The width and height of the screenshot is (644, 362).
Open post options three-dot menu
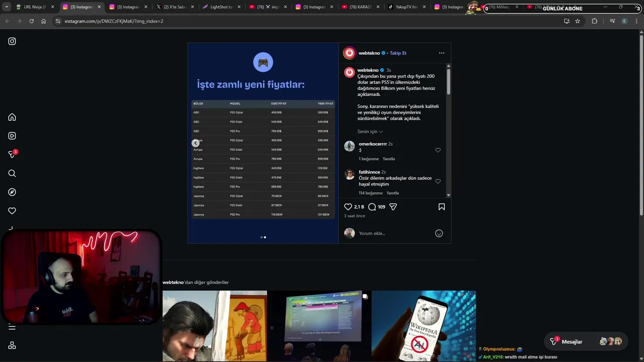441,53
